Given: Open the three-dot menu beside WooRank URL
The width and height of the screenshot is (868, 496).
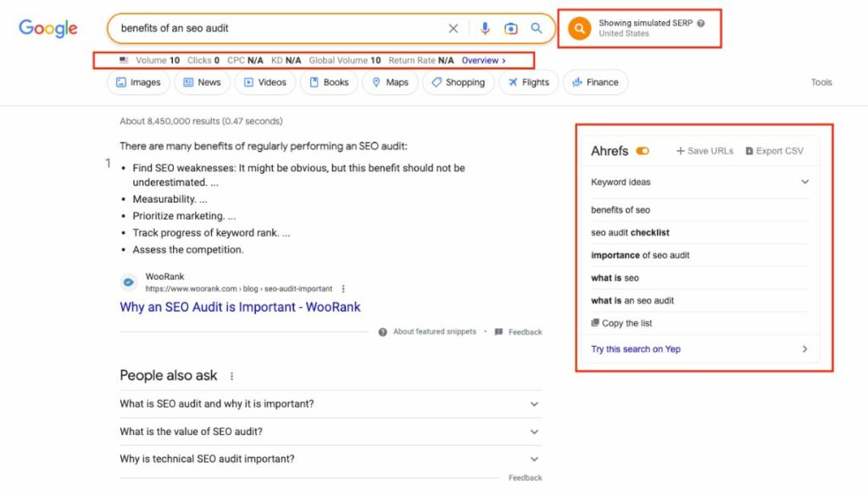Looking at the screenshot, I should click(x=343, y=289).
